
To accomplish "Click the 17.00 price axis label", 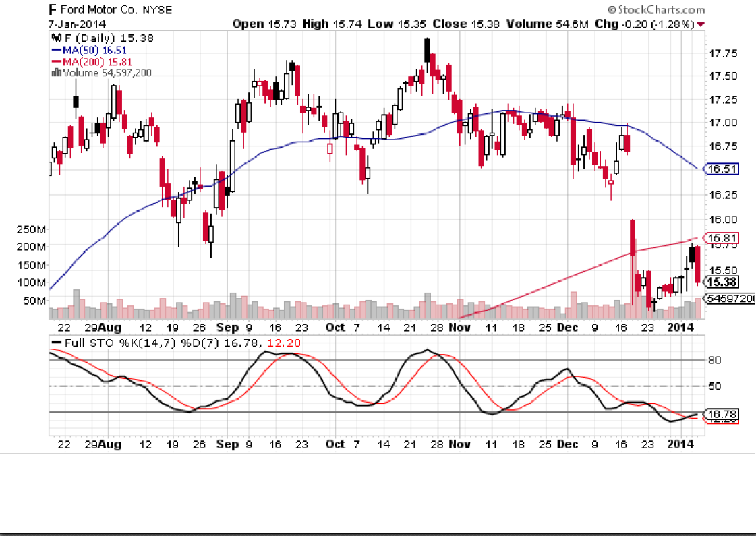I will [723, 123].
